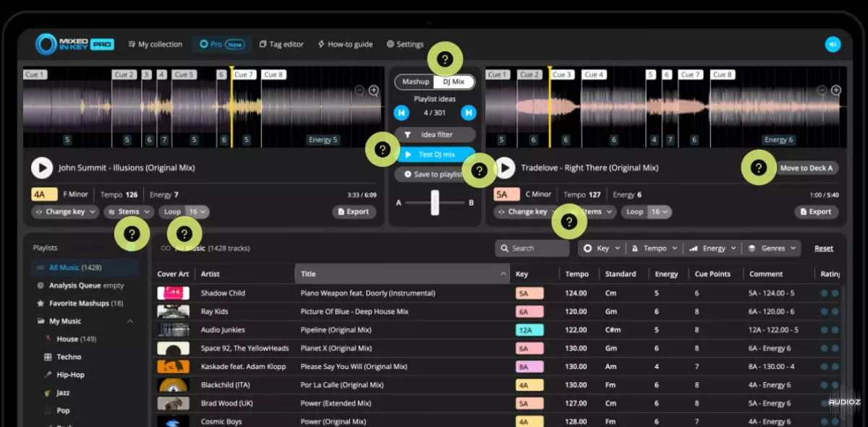Click the star icon beside Favorite Mashups
The height and width of the screenshot is (427, 868).
(x=41, y=303)
